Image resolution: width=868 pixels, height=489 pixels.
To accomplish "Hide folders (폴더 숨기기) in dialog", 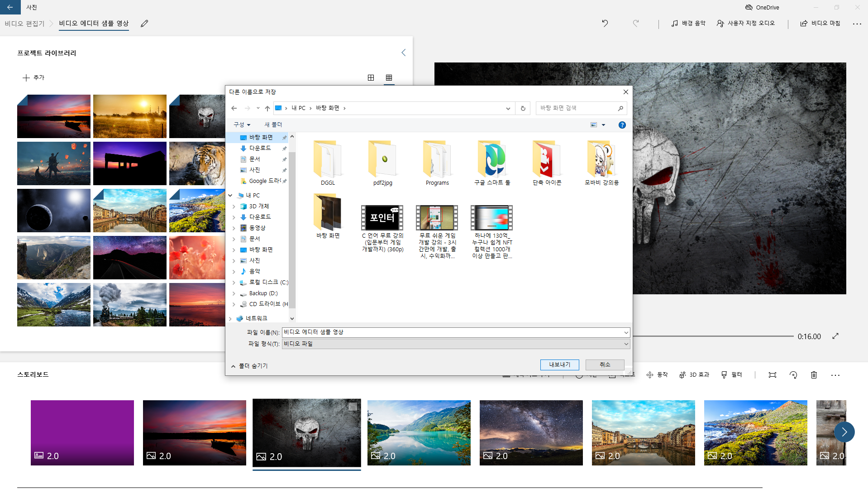I will tap(249, 366).
